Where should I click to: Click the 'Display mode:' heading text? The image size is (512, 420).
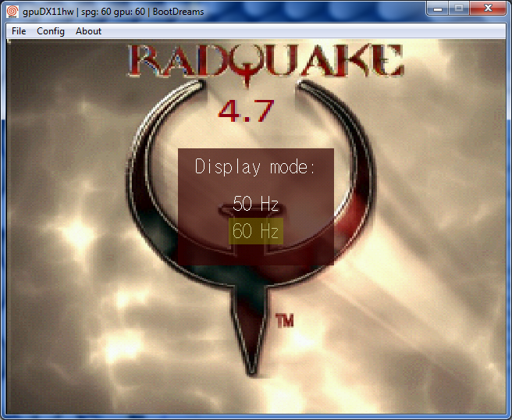255,167
